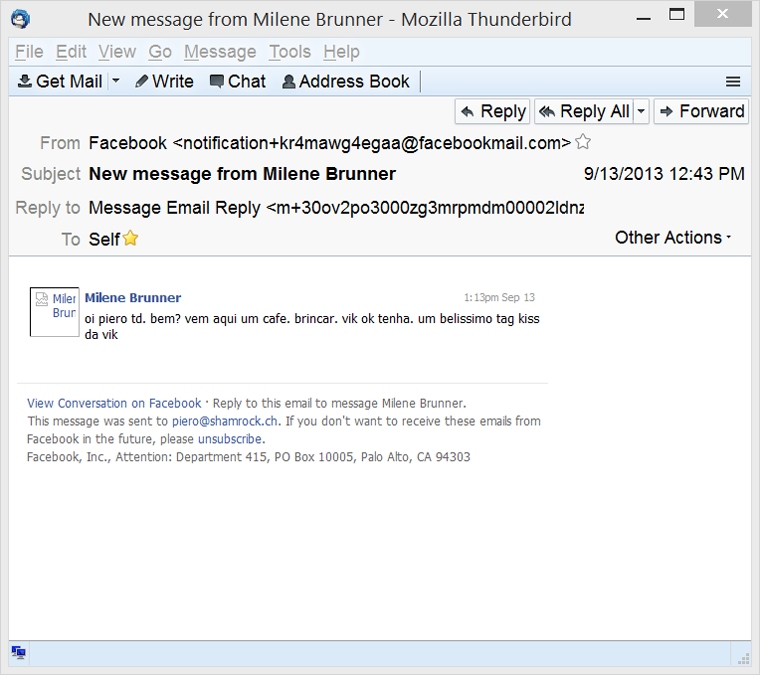
Task: Open the Other Actions dropdown
Action: pos(673,237)
